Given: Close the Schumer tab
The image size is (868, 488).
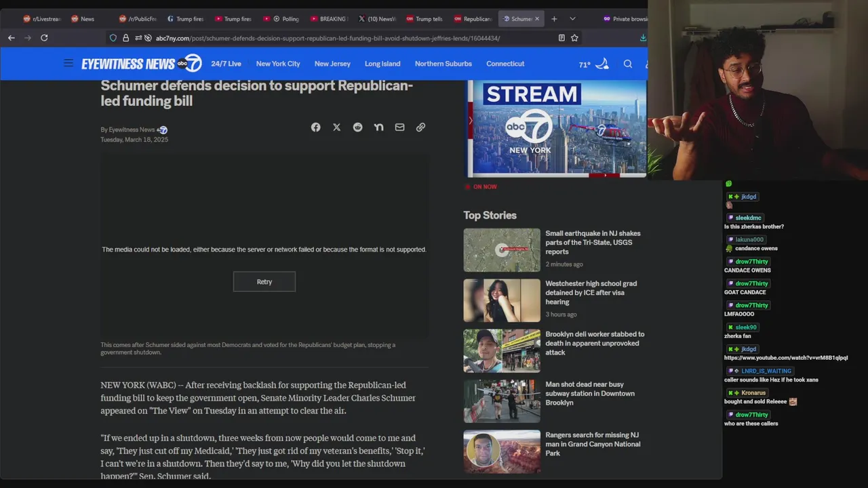Looking at the screenshot, I should pyautogui.click(x=537, y=19).
